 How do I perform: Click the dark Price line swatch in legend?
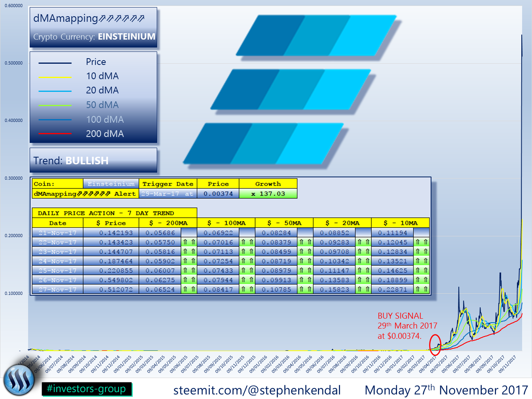point(55,63)
